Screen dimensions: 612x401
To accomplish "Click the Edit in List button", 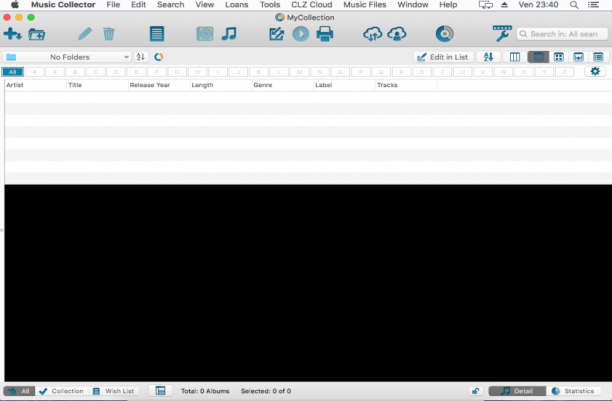I will click(x=443, y=57).
